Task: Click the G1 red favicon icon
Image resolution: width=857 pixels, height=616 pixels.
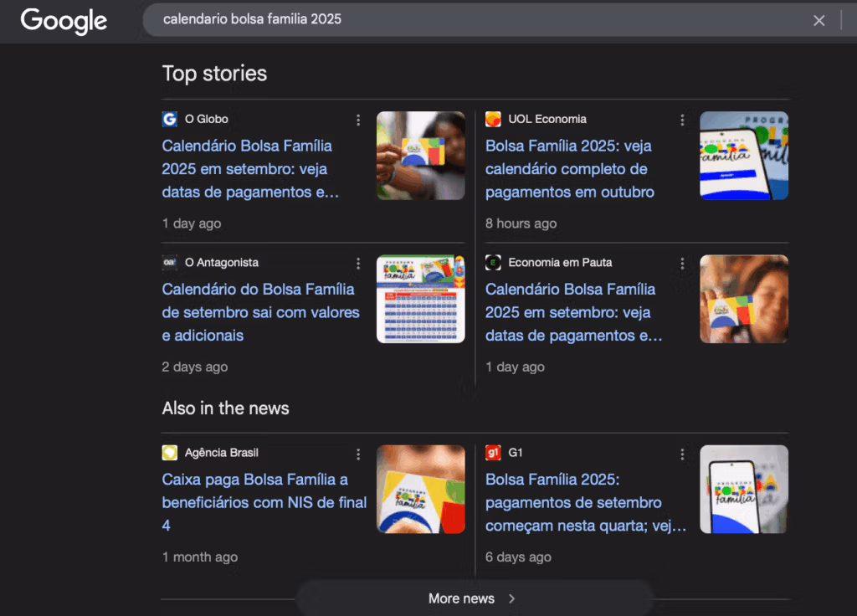Action: click(x=493, y=453)
